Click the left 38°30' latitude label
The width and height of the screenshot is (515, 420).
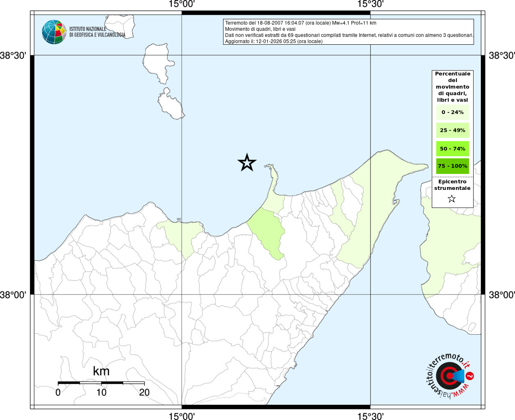point(13,55)
